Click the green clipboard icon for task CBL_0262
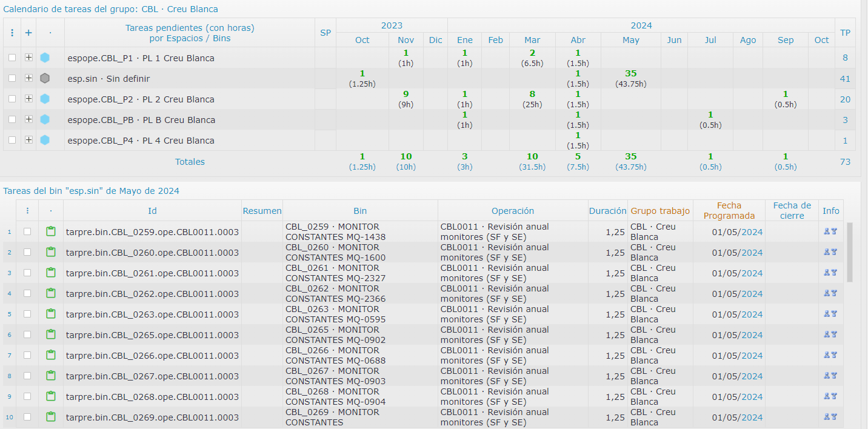868x429 pixels. click(x=51, y=293)
